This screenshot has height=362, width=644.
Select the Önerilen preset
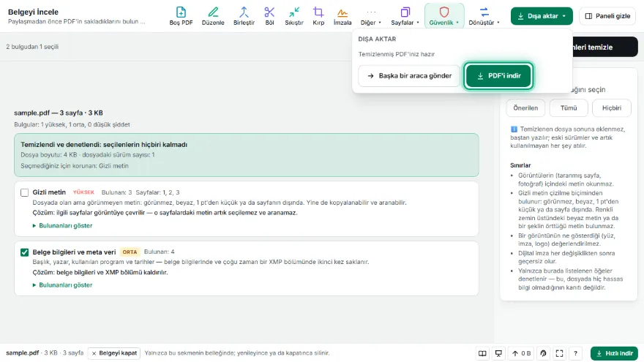(x=525, y=108)
